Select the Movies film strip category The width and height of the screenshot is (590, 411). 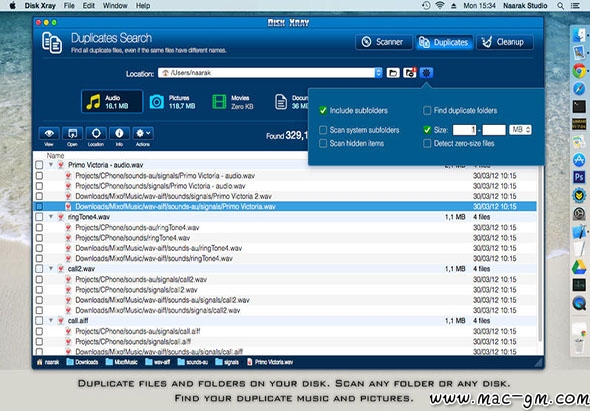click(233, 102)
